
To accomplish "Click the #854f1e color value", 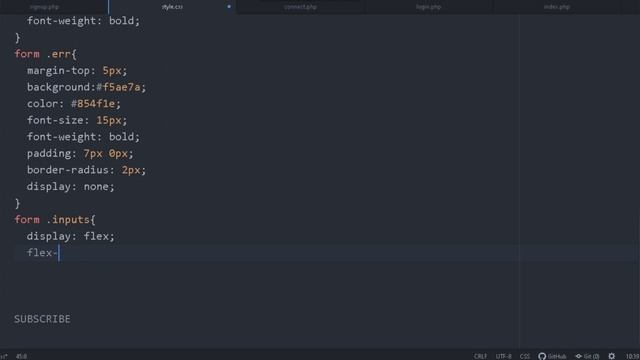I will [x=93, y=104].
